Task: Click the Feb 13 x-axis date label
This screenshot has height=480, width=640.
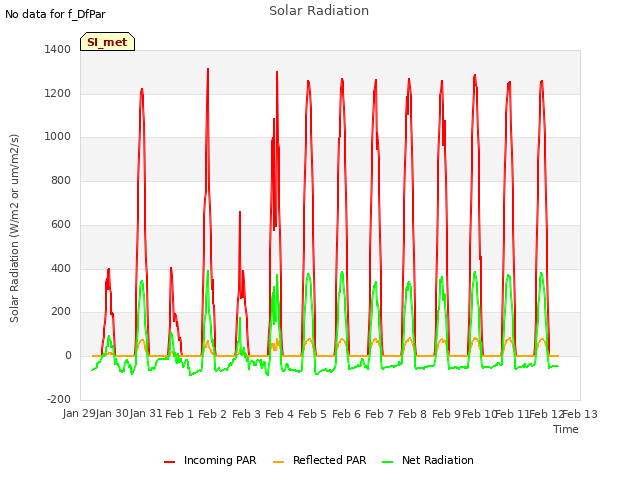Action: pos(580,414)
